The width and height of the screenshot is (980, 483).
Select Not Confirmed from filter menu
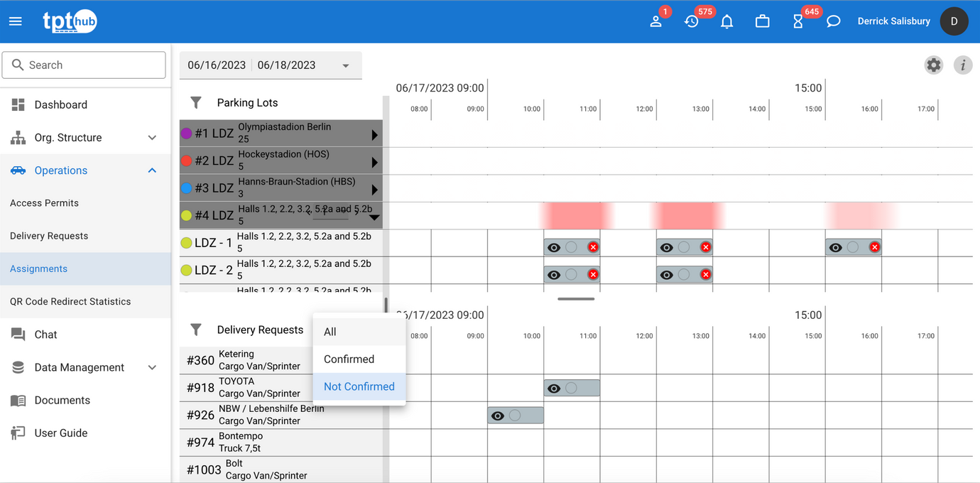click(359, 386)
